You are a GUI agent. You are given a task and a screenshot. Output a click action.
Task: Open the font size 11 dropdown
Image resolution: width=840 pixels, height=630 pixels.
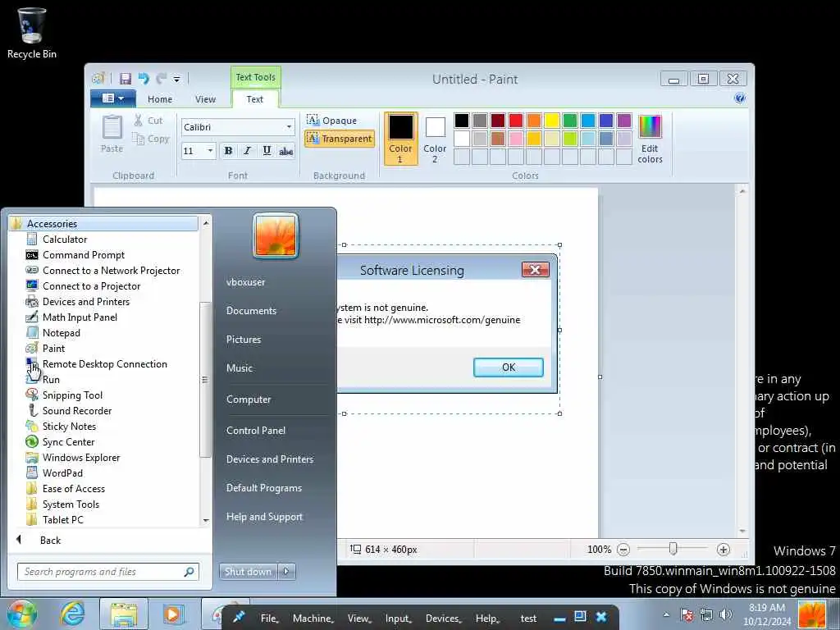(210, 151)
